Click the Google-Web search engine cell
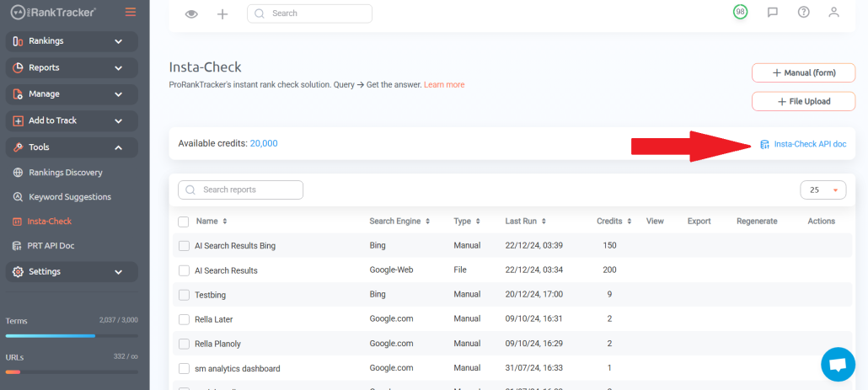 pyautogui.click(x=391, y=270)
